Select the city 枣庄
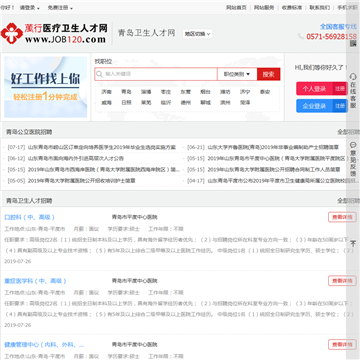This screenshot has height=360, width=360. (166, 92)
